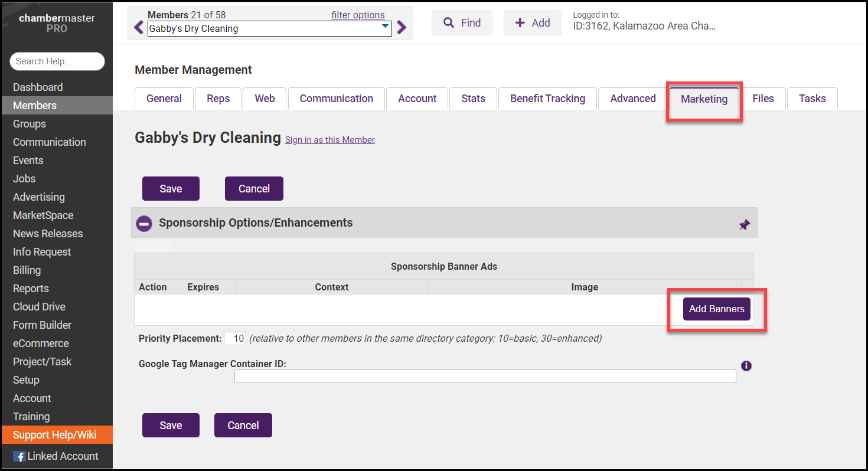Viewport: 868px width, 471px height.
Task: Switch to the Benefit Tracking tab
Action: pos(547,99)
